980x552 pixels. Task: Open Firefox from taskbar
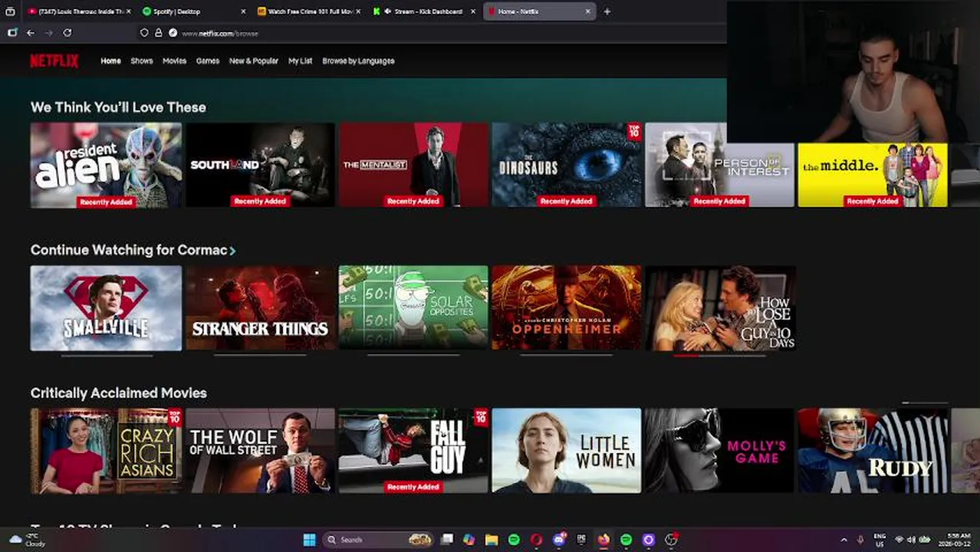click(603, 540)
